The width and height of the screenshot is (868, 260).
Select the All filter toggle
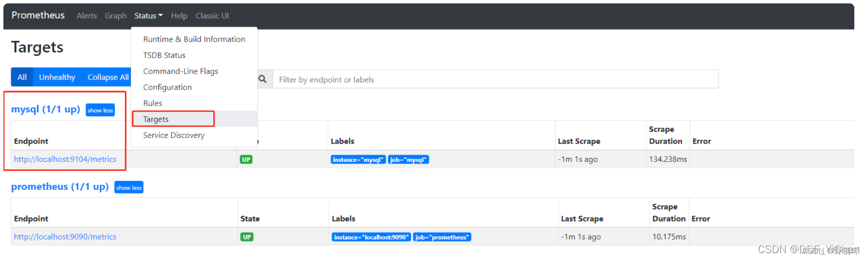22,77
